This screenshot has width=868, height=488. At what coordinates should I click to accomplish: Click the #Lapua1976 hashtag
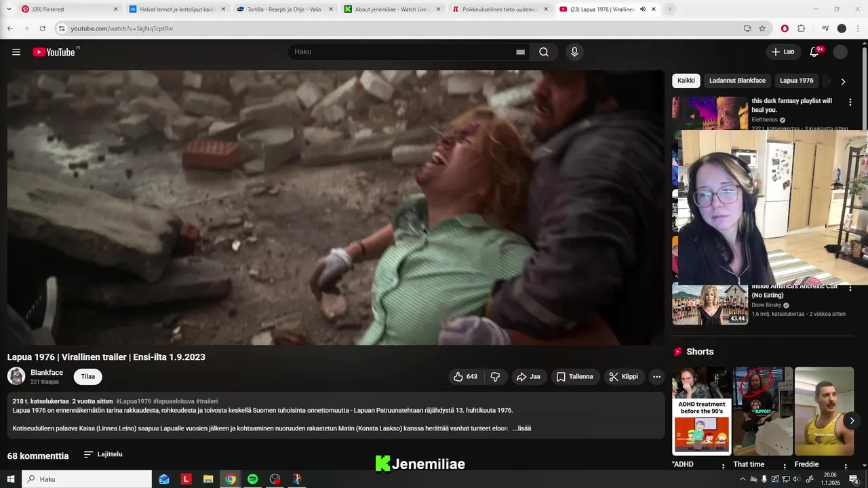[134, 401]
